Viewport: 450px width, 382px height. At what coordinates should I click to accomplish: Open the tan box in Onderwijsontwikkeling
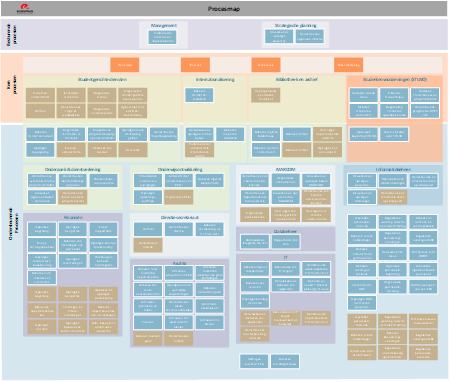tap(179, 197)
